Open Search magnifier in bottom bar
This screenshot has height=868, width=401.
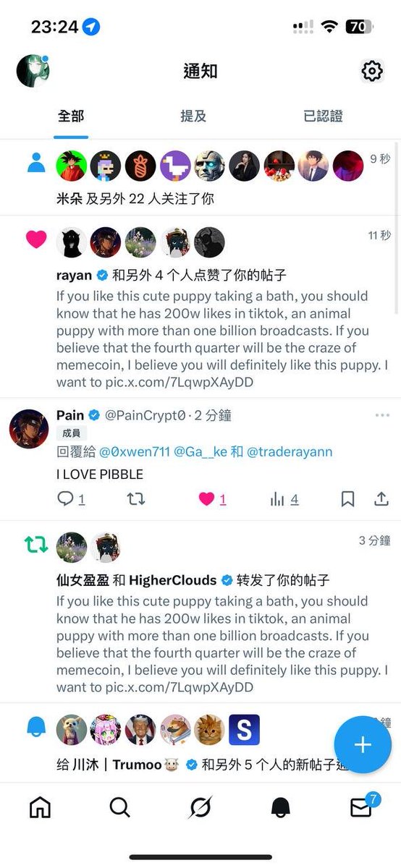pos(120,807)
